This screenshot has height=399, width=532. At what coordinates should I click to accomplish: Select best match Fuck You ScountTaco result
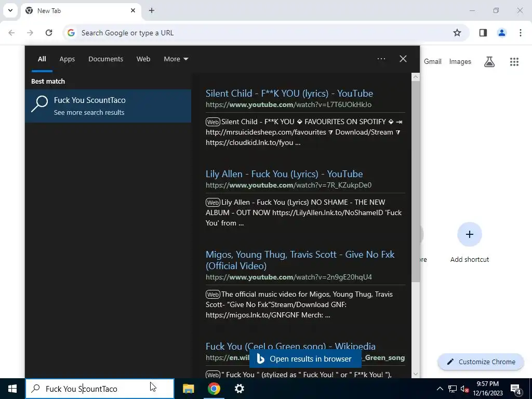tap(108, 106)
